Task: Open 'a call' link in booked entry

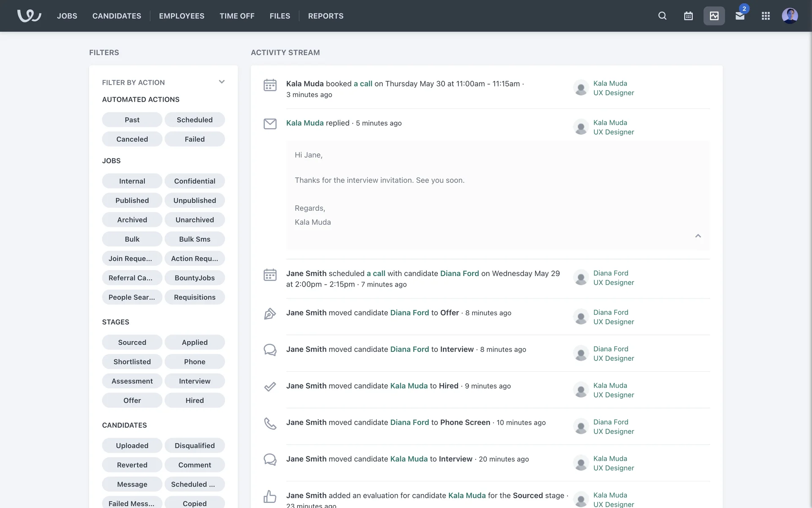Action: pos(363,84)
